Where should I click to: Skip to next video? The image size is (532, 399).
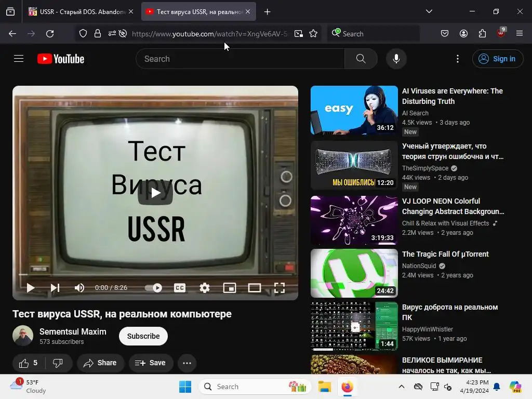(55, 288)
